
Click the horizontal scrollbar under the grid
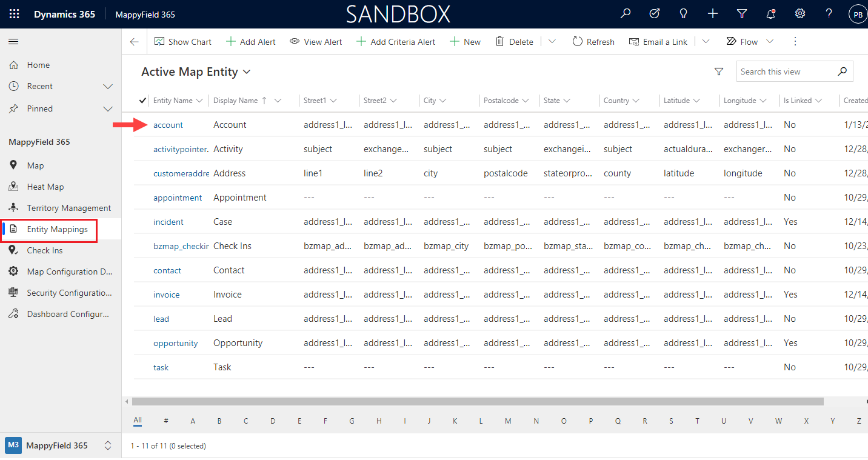click(x=478, y=401)
